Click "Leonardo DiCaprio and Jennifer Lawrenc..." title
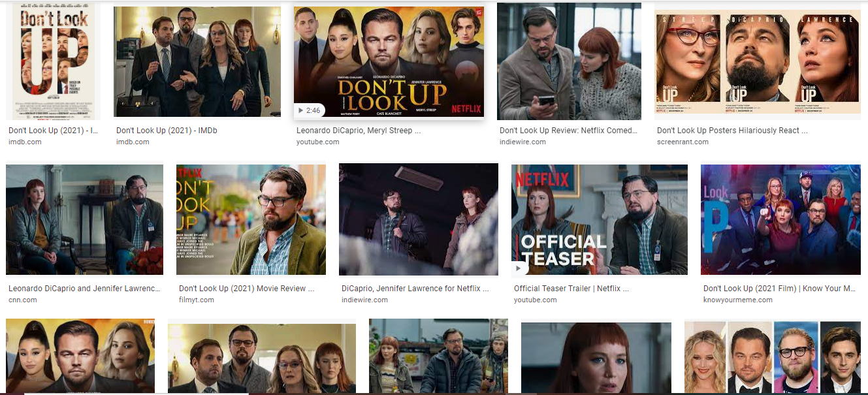 (84, 289)
